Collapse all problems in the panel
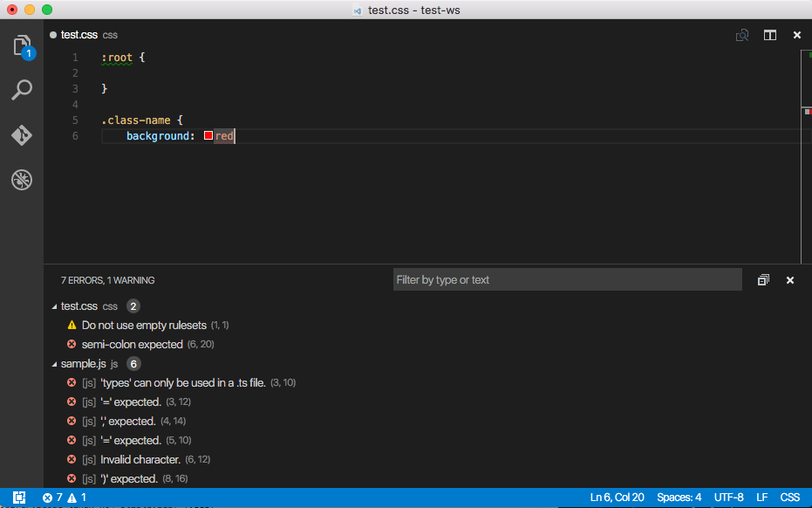The height and width of the screenshot is (508, 812). tap(763, 280)
